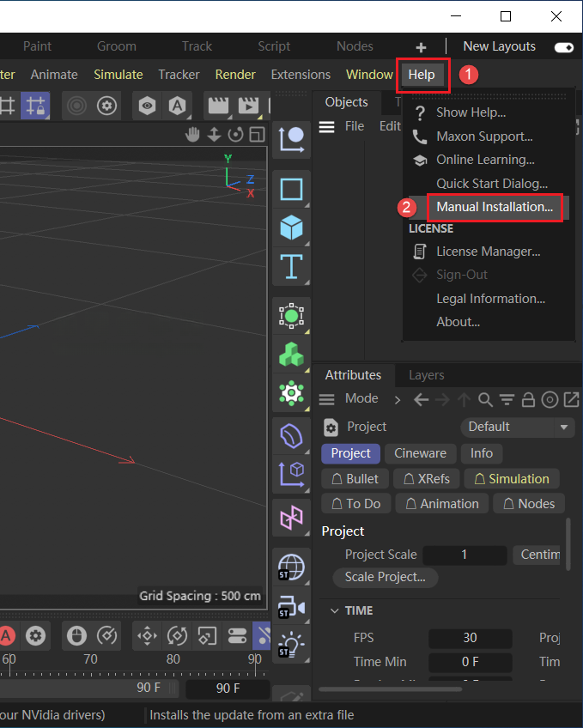Select the Text spline tool
Screen dimensions: 583x728
[x=292, y=266]
